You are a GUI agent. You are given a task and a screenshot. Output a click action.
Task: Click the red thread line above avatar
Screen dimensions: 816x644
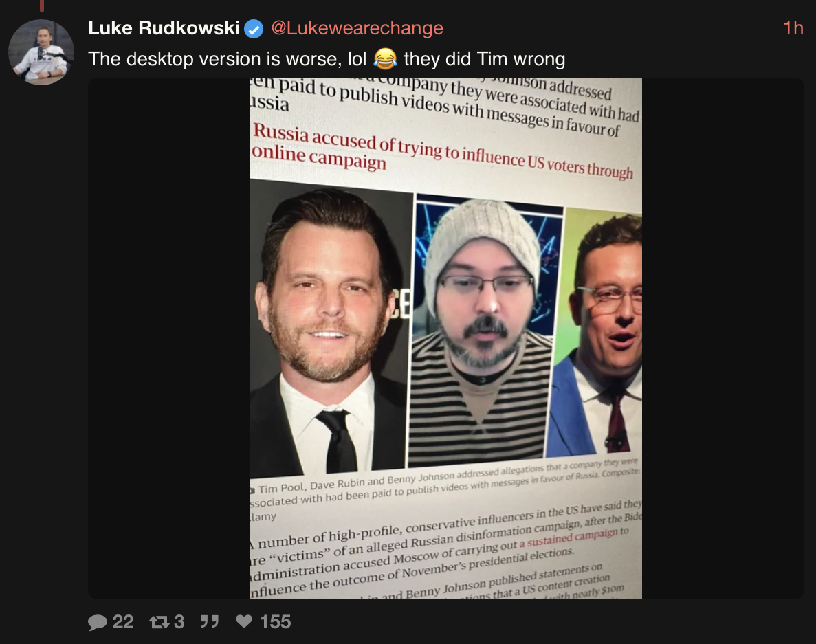click(x=42, y=5)
